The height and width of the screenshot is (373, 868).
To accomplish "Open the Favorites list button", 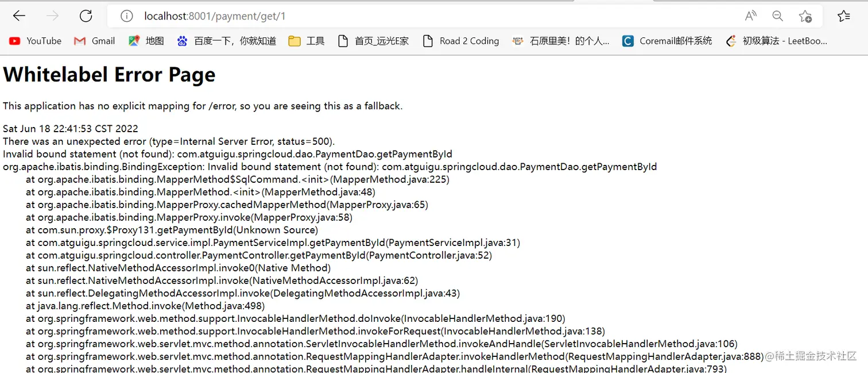I will (843, 16).
